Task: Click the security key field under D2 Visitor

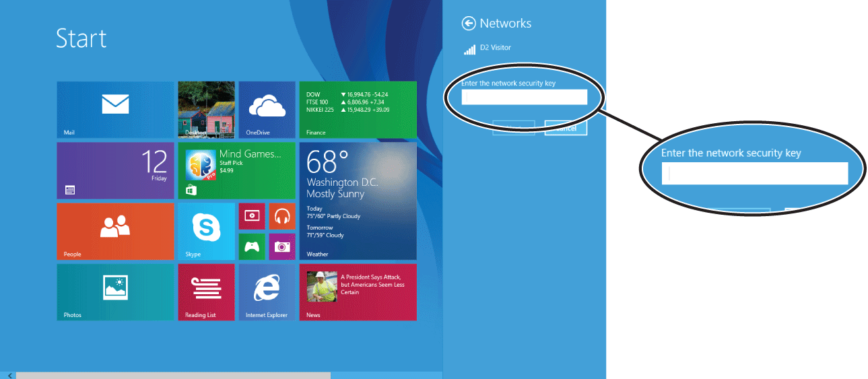Action: (x=525, y=97)
